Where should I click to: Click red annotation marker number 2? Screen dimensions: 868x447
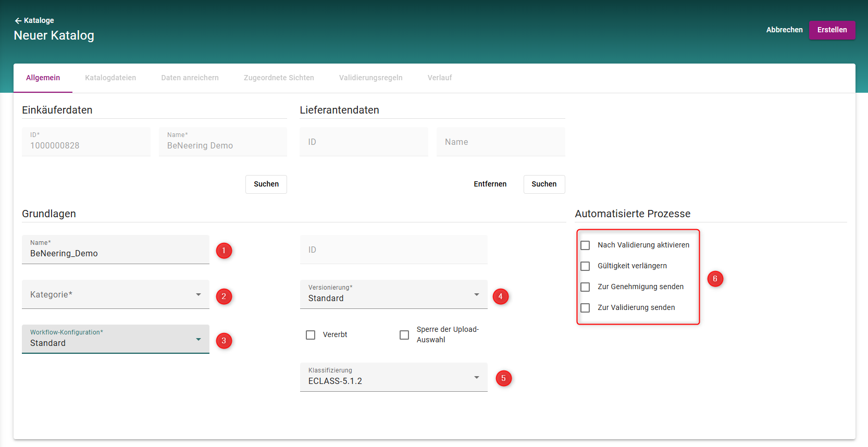pyautogui.click(x=224, y=296)
